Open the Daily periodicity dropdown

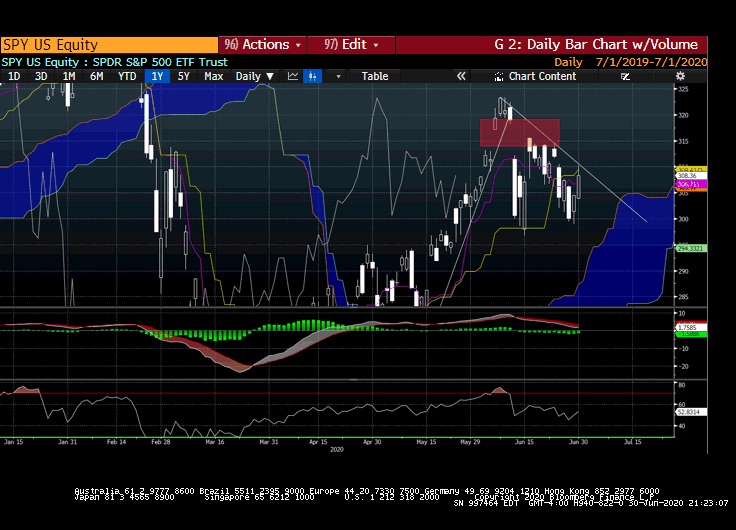pyautogui.click(x=255, y=76)
